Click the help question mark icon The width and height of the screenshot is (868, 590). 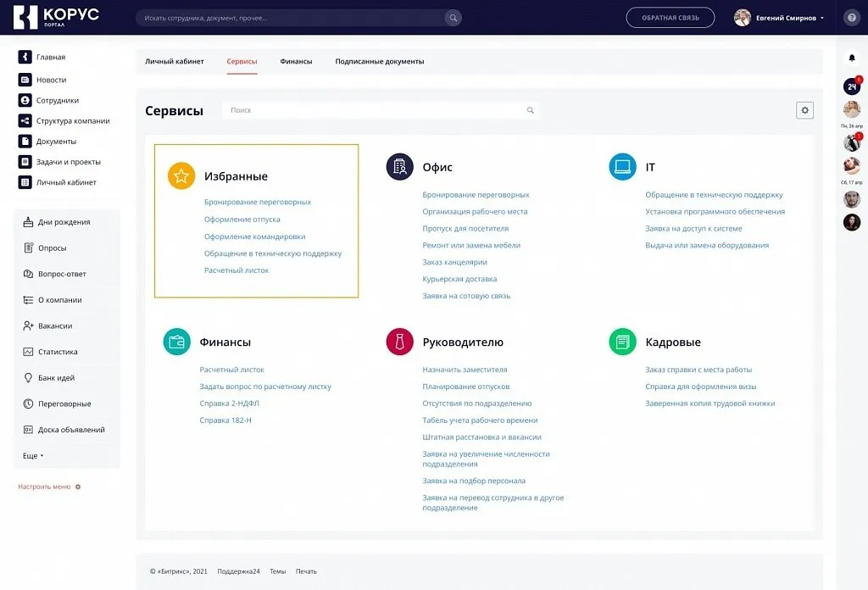click(x=852, y=18)
